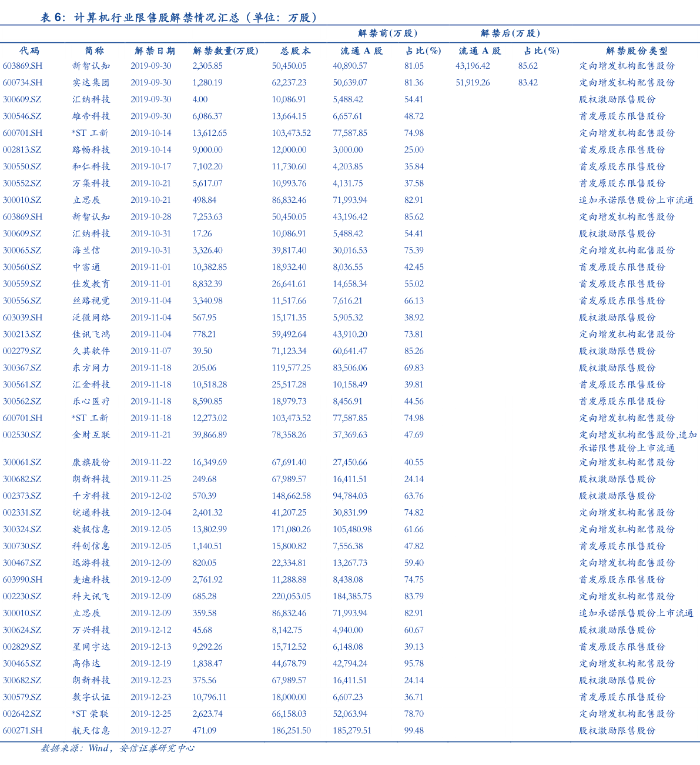Click the company name 实达集团
The height and width of the screenshot is (765, 700).
(91, 83)
